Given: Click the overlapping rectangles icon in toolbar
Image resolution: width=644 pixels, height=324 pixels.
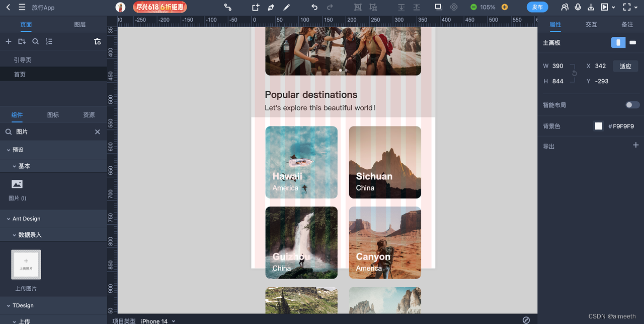Looking at the screenshot, I should [438, 7].
